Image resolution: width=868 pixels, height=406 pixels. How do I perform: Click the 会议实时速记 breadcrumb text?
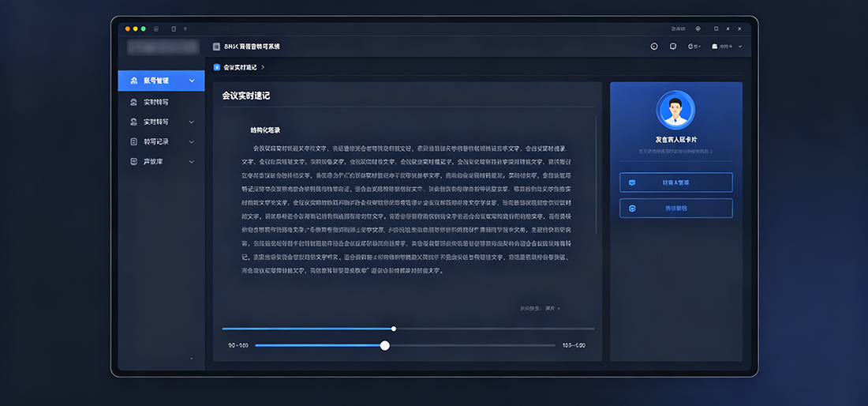click(x=240, y=67)
